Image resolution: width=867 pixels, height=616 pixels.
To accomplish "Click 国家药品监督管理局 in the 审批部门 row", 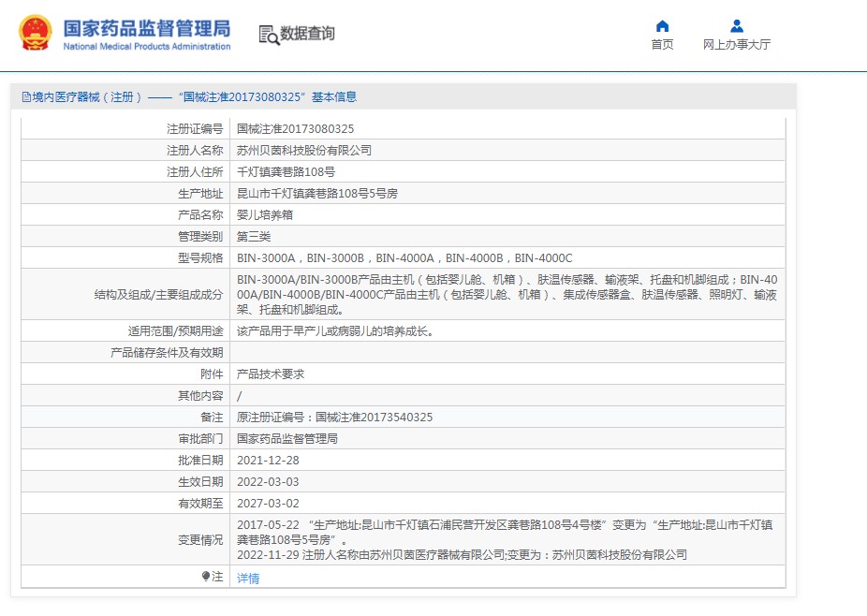I will pos(287,439).
